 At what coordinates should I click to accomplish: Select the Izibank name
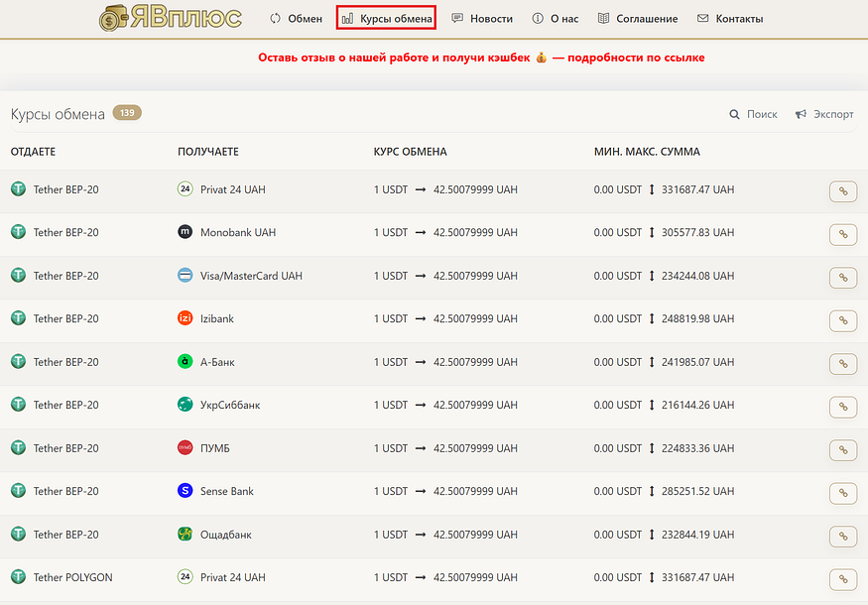[x=217, y=318]
